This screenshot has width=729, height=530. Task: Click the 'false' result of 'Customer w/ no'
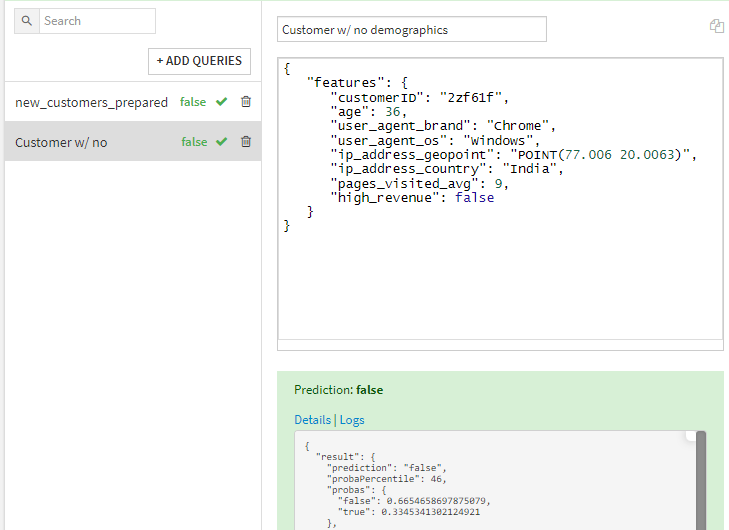click(x=194, y=142)
